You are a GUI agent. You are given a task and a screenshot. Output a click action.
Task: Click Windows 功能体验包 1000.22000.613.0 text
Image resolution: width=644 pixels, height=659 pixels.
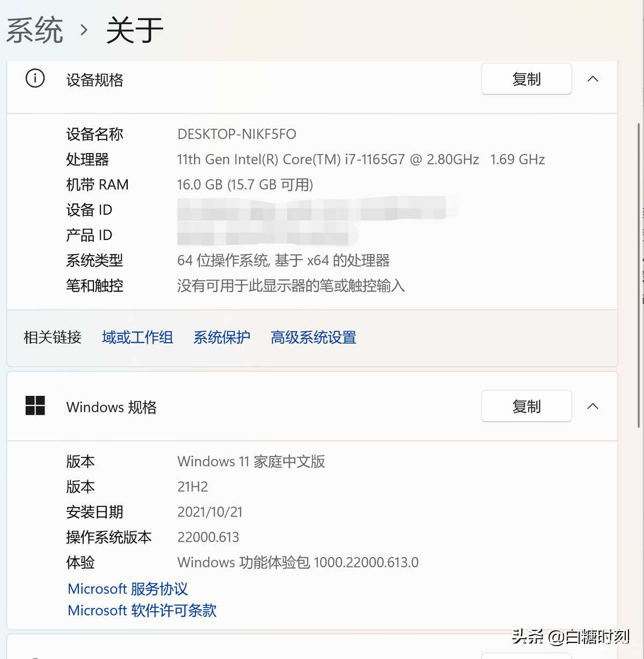[x=298, y=562]
